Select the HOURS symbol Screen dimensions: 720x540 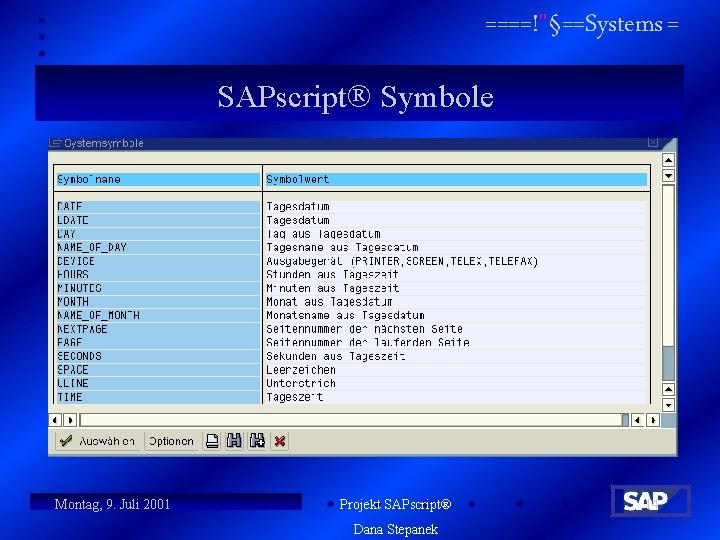[158, 275]
